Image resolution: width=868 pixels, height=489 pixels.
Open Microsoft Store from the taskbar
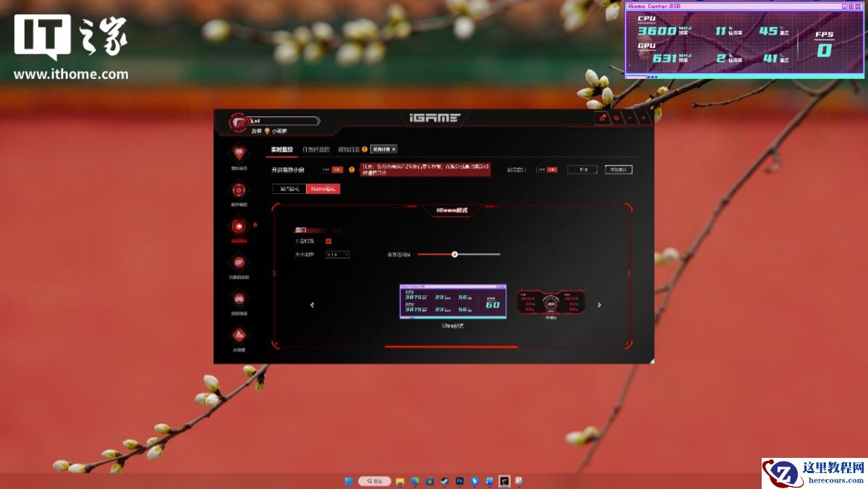click(x=430, y=481)
